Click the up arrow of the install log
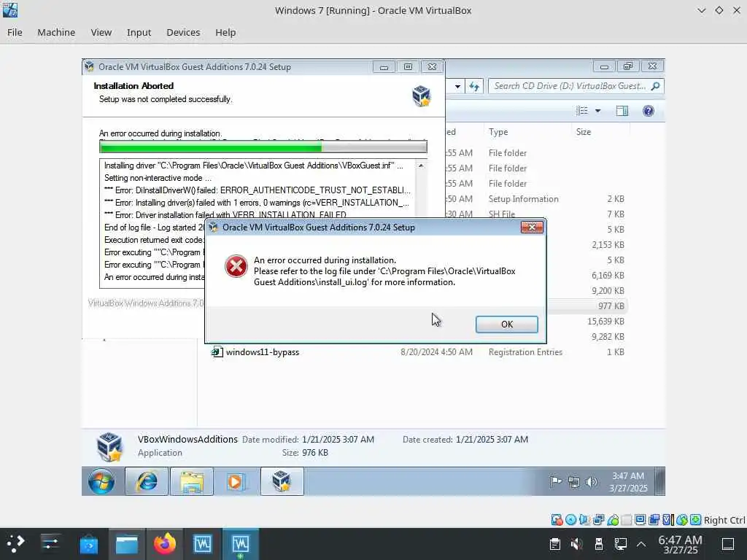The width and height of the screenshot is (747, 560). (x=421, y=166)
